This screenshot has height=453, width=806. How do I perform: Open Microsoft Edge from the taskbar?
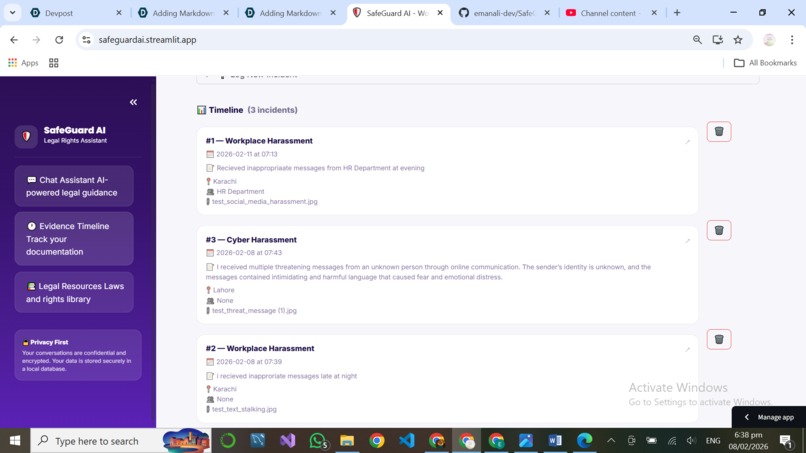click(x=584, y=441)
